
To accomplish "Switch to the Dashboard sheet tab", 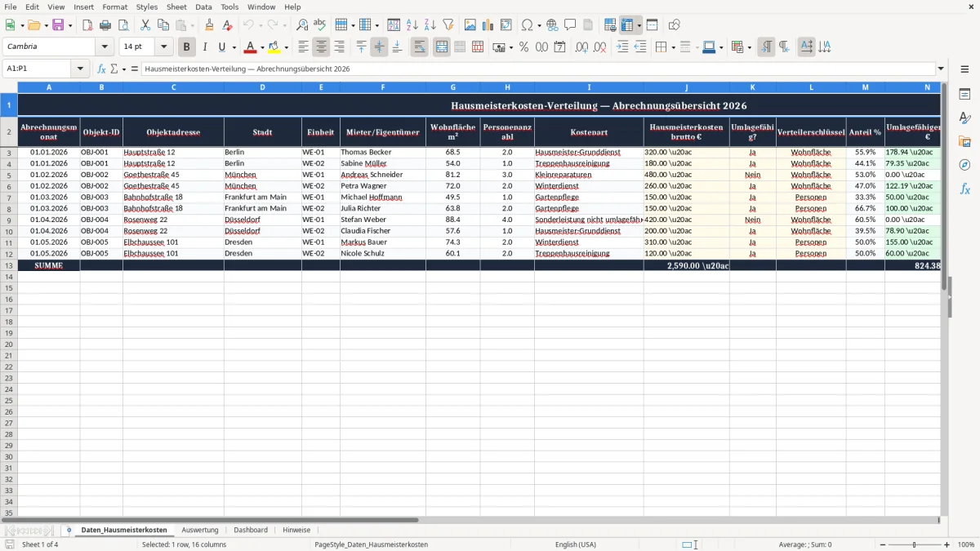I will [x=251, y=530].
